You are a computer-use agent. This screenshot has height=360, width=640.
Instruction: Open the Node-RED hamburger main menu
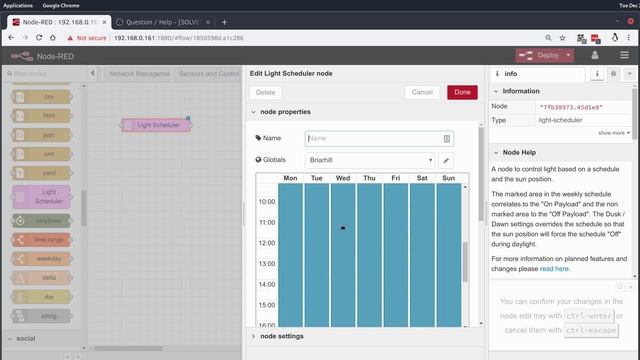[624, 55]
